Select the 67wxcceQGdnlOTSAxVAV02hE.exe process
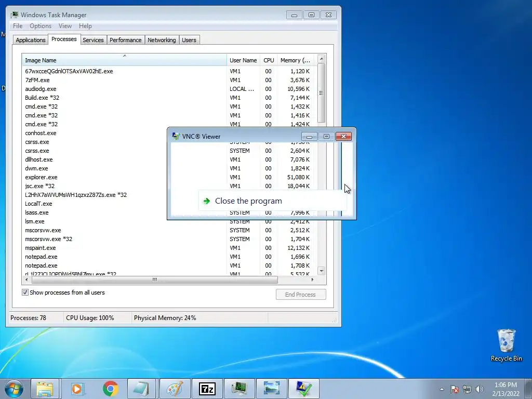The width and height of the screenshot is (532, 399). [x=69, y=71]
